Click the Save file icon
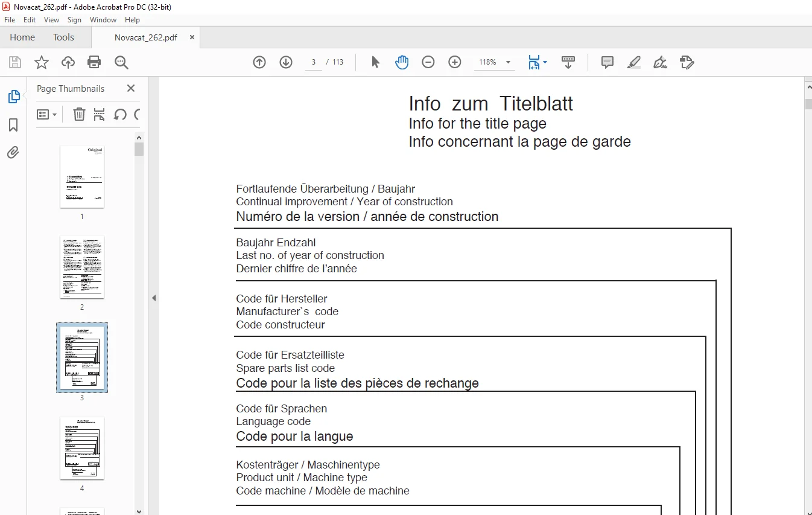Viewport: 812px width, 515px height. [x=15, y=62]
